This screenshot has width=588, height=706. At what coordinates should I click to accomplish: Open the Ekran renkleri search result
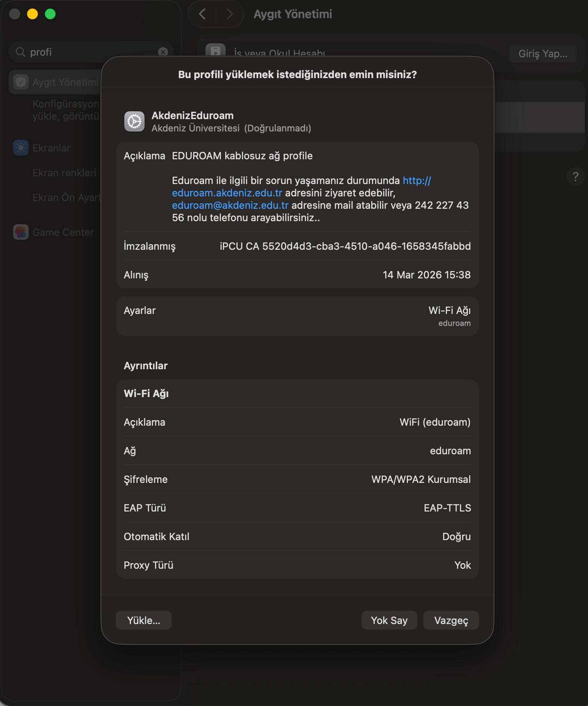[x=66, y=173]
